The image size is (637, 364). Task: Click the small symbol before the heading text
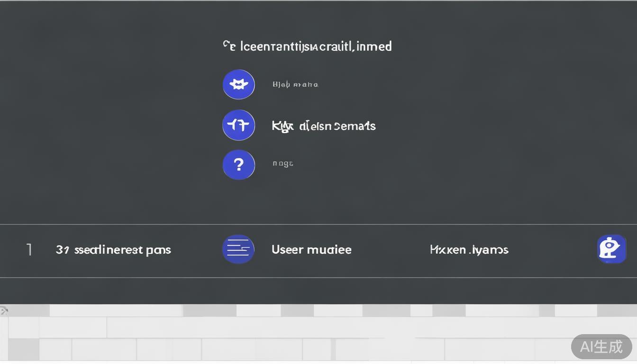pyautogui.click(x=229, y=46)
